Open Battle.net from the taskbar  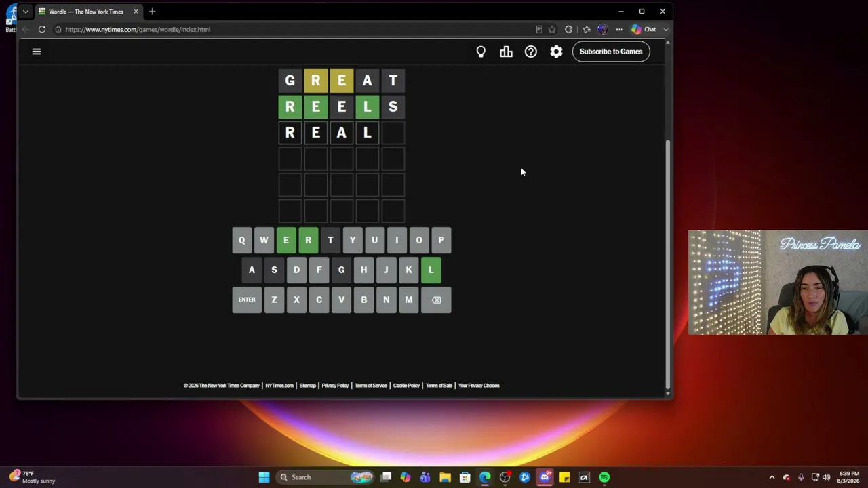point(525,477)
